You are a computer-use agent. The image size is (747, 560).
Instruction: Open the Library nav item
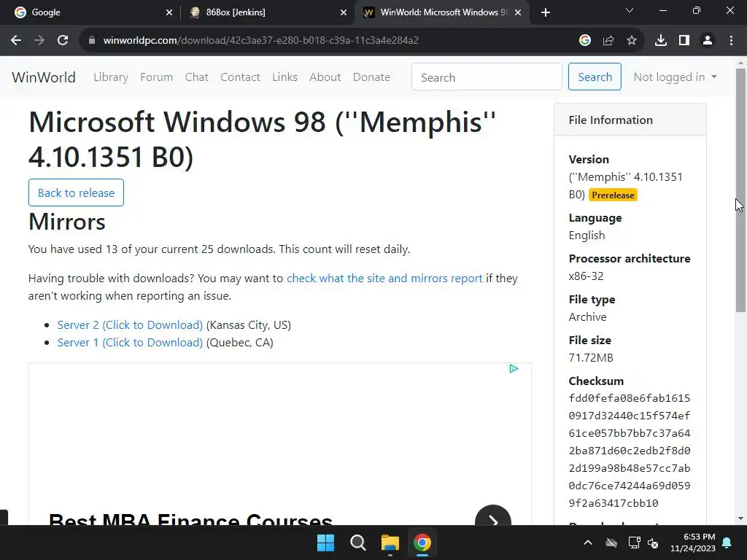click(x=111, y=77)
